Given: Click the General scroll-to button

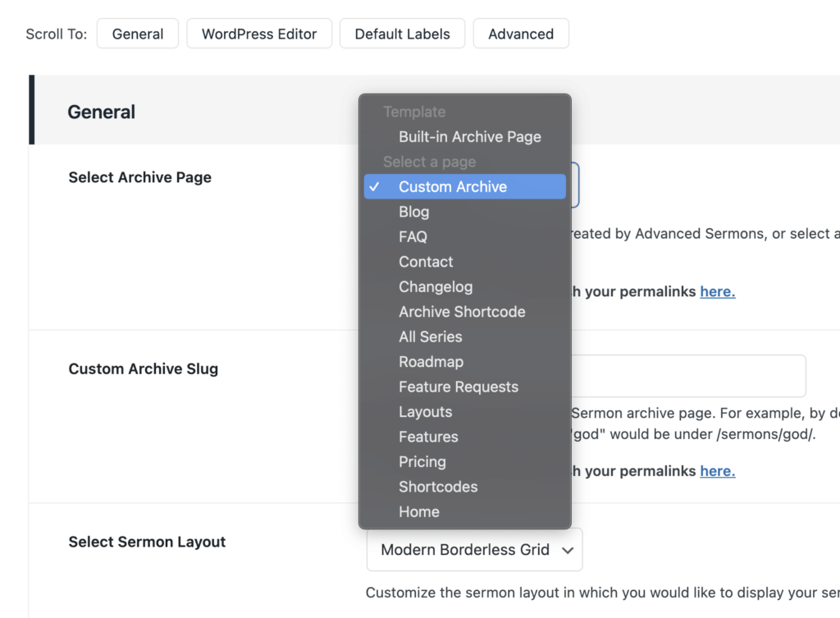Looking at the screenshot, I should point(138,34).
